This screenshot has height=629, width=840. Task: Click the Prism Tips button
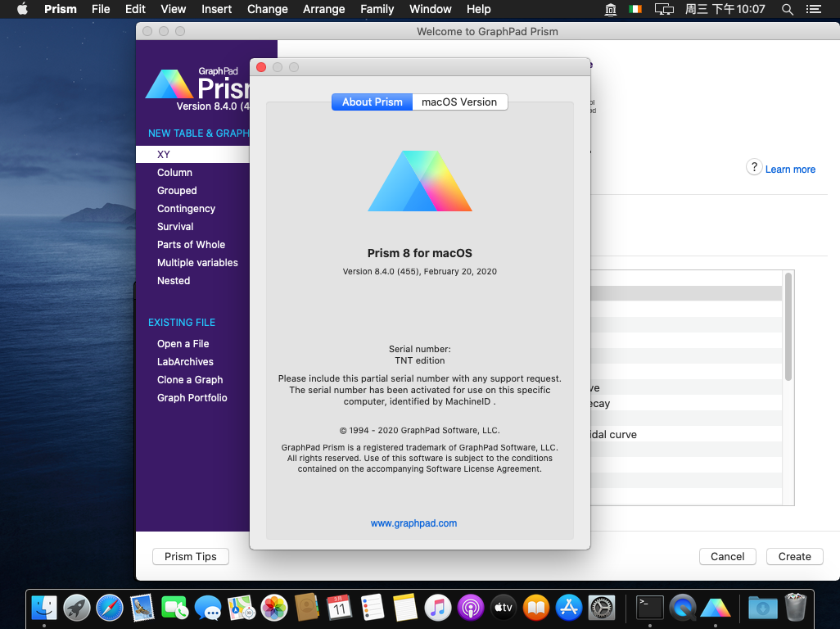point(190,557)
